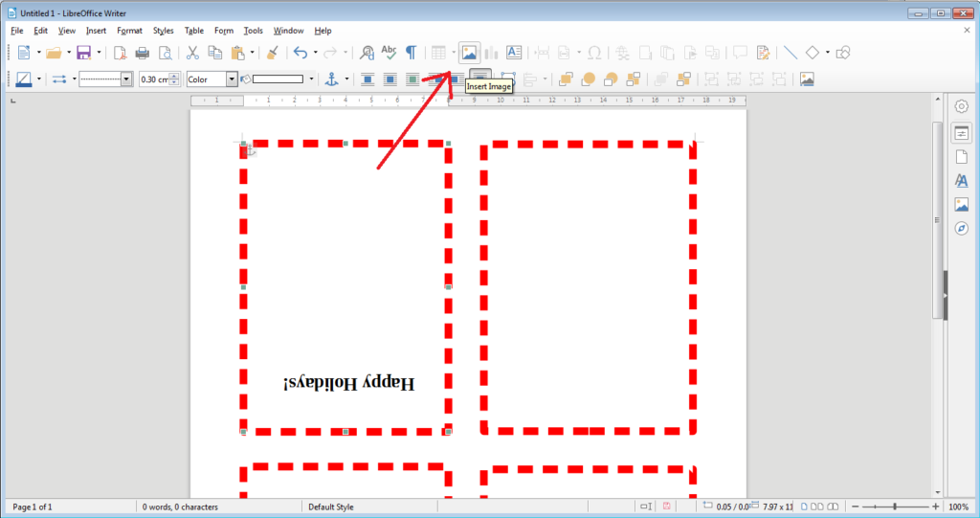Click the white fill color swatch

pyautogui.click(x=278, y=79)
